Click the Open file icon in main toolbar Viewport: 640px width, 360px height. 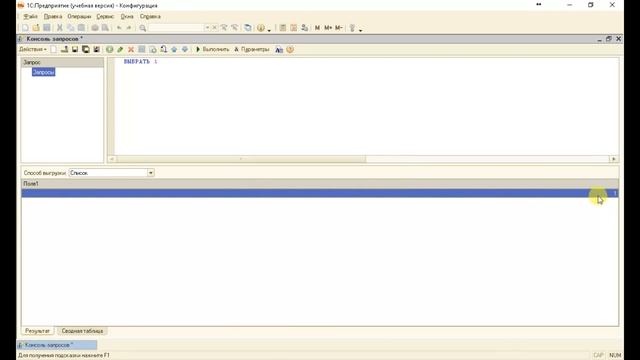36,28
